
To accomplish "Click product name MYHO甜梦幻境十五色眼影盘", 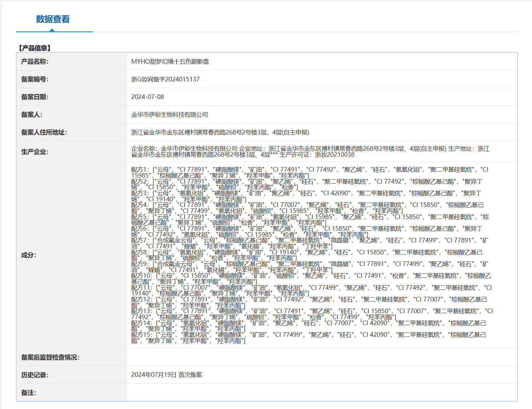I will point(170,62).
